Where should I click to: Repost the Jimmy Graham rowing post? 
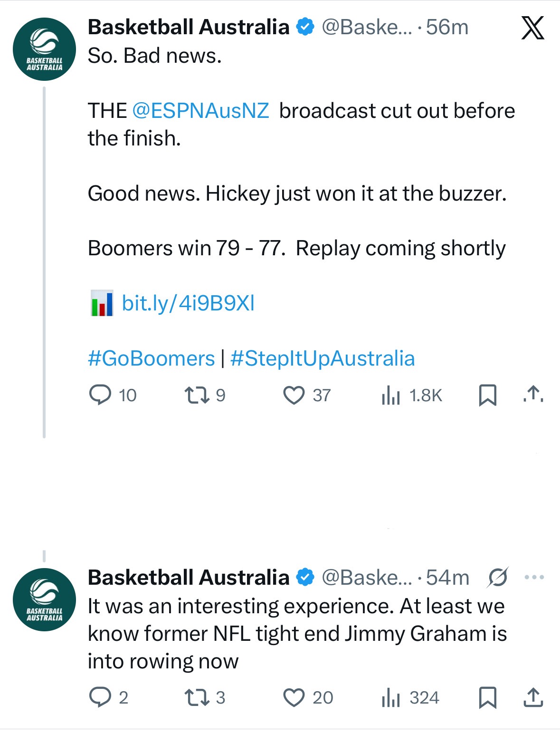coord(197,697)
